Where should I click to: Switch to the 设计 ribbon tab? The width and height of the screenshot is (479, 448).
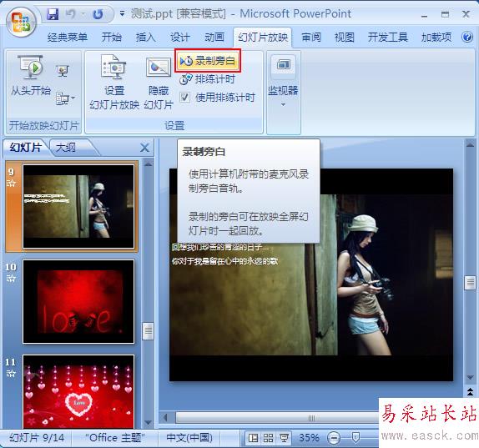click(180, 38)
